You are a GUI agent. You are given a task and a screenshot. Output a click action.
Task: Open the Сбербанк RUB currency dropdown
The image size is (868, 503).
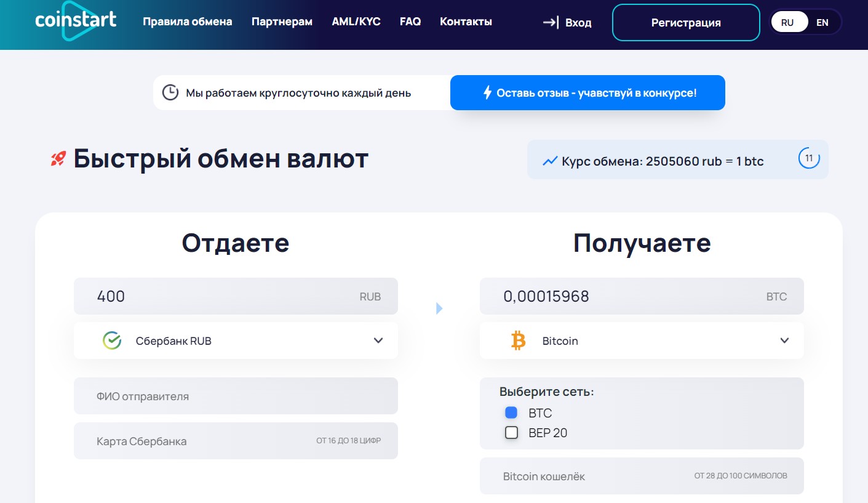[x=236, y=340]
